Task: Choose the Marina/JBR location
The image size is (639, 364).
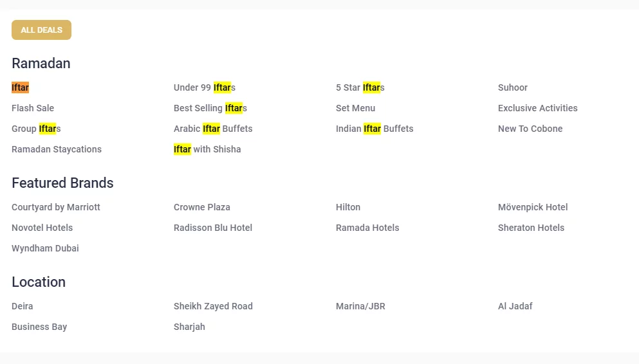Action: [x=360, y=306]
